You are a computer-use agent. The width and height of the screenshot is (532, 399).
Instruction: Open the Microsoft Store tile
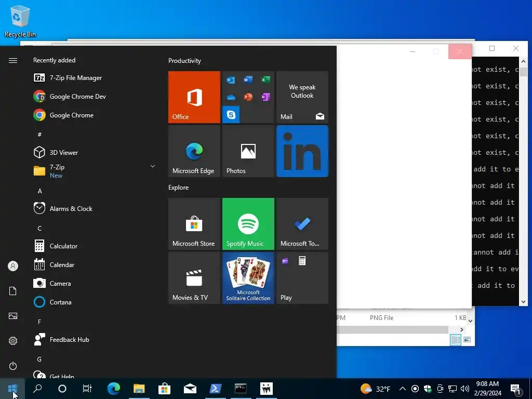tap(194, 224)
